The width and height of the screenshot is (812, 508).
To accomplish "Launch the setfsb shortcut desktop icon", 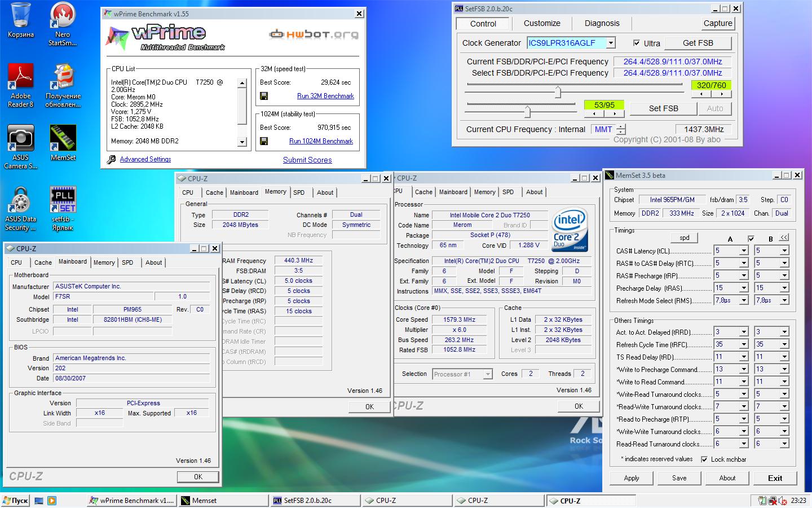I will click(x=63, y=208).
